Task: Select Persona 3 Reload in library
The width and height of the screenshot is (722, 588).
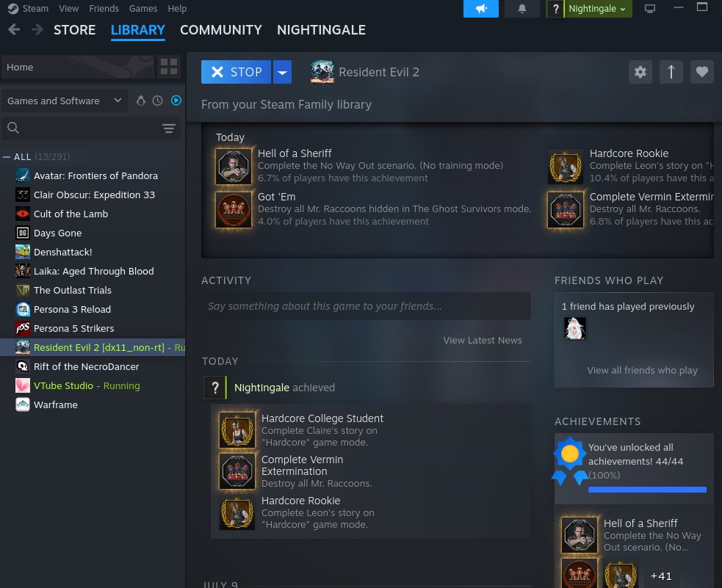Action: 93,310
